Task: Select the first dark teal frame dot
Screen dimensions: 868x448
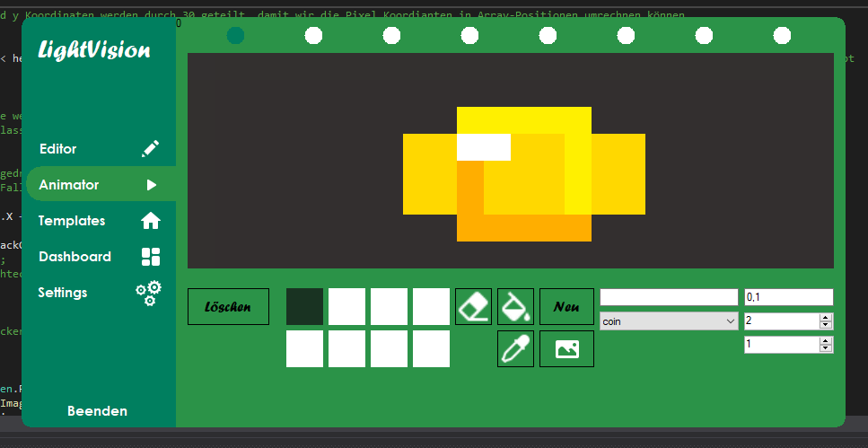Action: click(x=236, y=35)
